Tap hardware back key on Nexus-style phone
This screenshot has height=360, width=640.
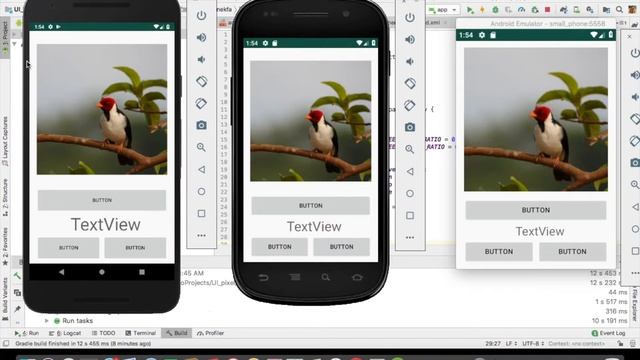point(264,278)
